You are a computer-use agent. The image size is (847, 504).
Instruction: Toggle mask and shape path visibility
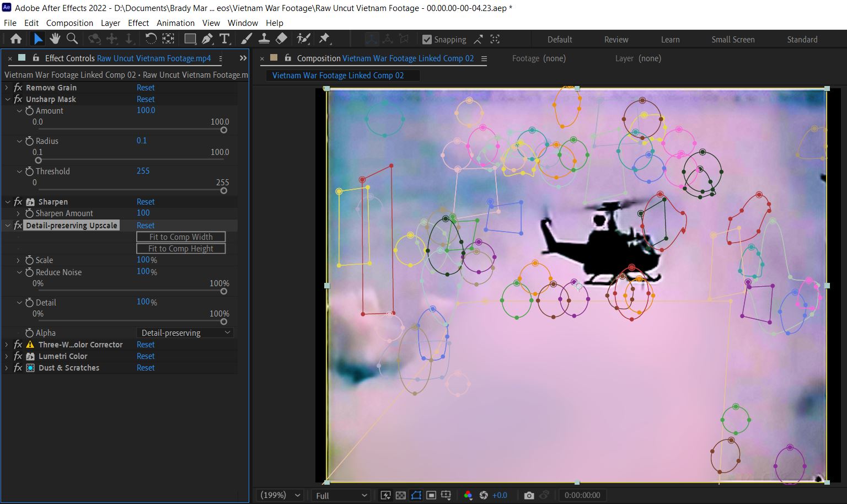coord(416,495)
